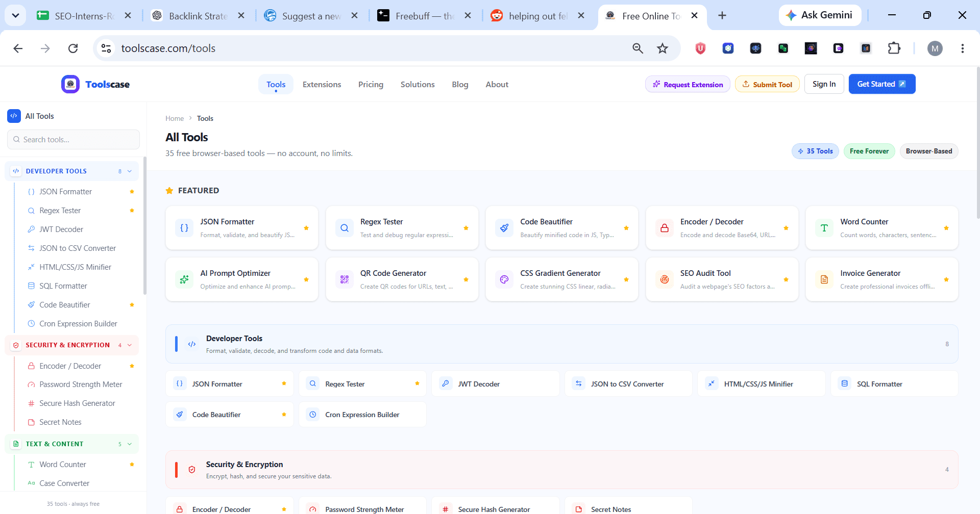Click the 35 Tools badge

(x=815, y=151)
